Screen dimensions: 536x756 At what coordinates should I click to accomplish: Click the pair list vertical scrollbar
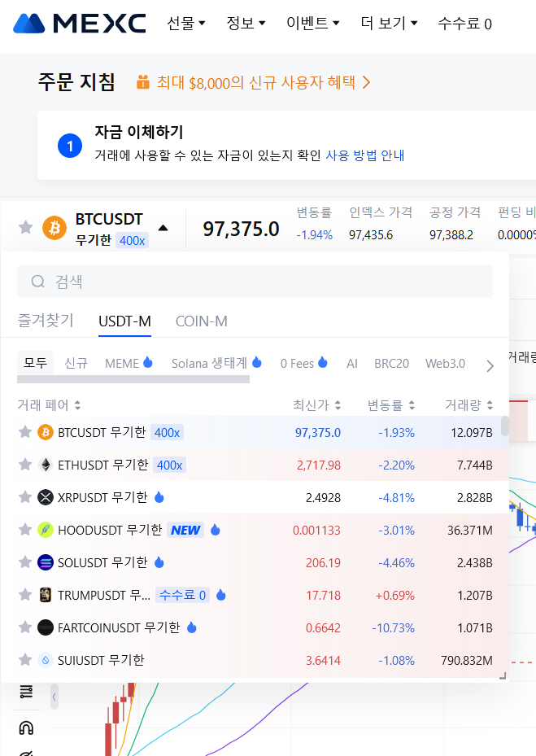coord(504,426)
